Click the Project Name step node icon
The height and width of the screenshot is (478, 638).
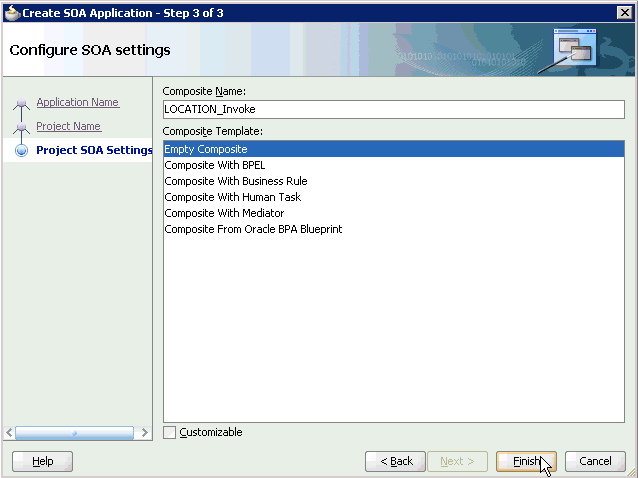[22, 128]
